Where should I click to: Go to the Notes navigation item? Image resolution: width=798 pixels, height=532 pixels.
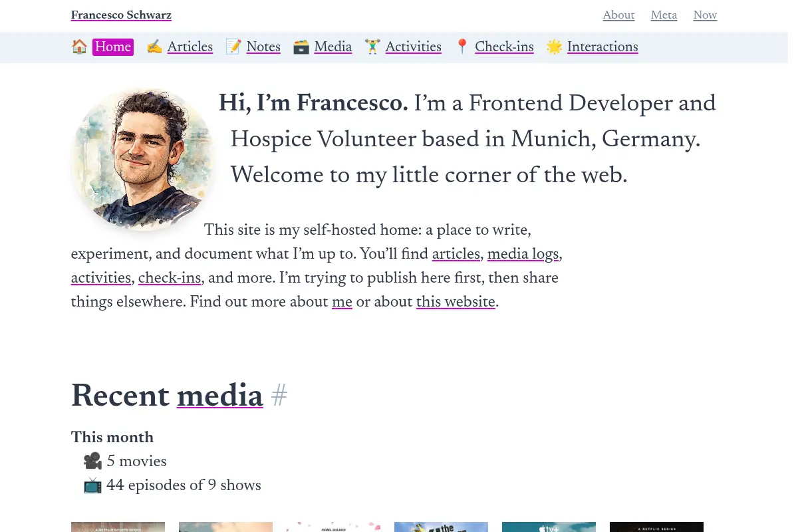click(x=263, y=47)
